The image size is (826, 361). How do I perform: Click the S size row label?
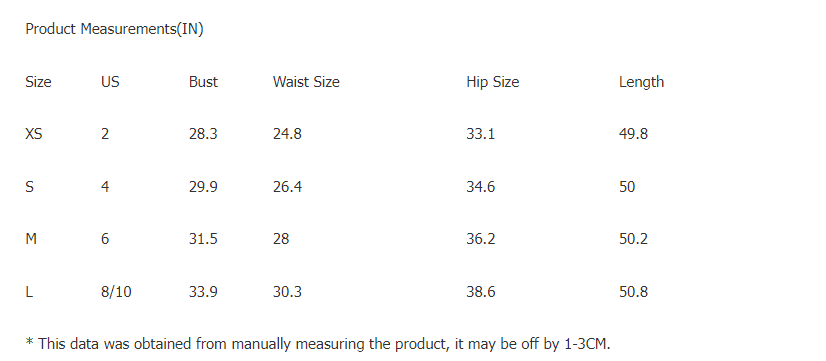click(x=30, y=187)
